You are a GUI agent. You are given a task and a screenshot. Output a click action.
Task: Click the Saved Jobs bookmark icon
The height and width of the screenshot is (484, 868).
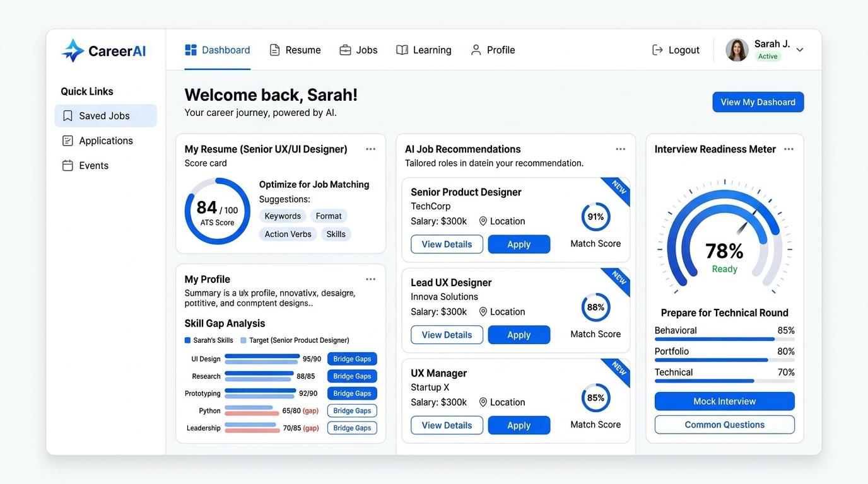(x=67, y=116)
